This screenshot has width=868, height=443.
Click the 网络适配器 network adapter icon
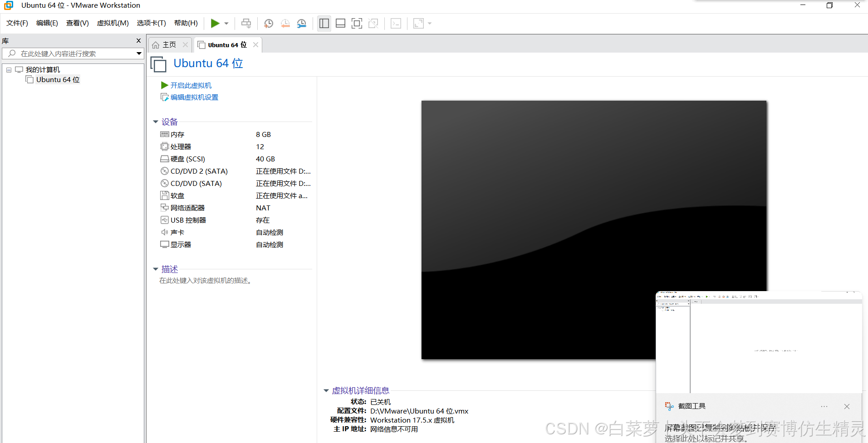[165, 208]
